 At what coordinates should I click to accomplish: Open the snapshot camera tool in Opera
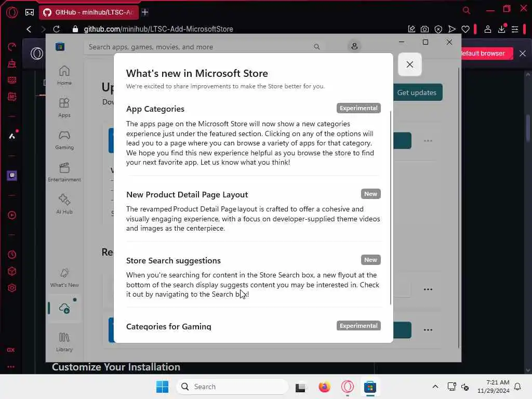point(424,29)
